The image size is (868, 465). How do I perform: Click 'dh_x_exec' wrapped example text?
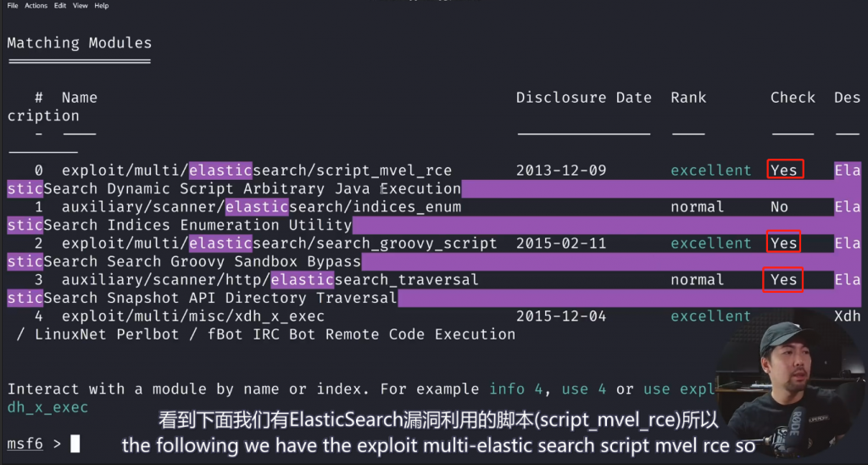47,407
